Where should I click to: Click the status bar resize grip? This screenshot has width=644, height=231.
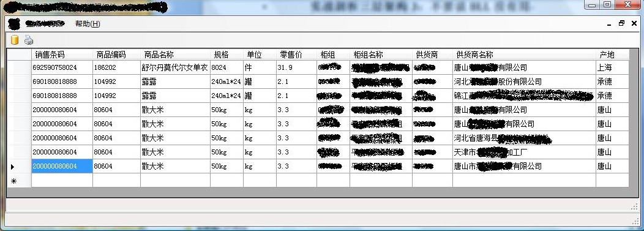click(x=635, y=222)
